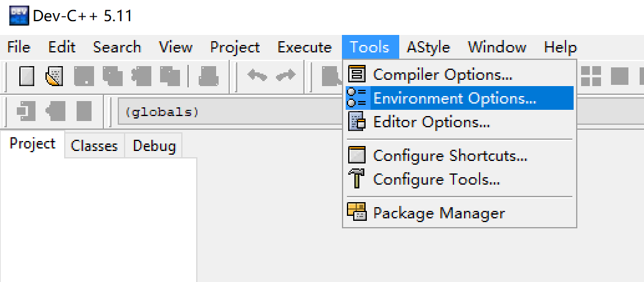Open the View menu
This screenshot has height=282, width=644.
tap(176, 47)
